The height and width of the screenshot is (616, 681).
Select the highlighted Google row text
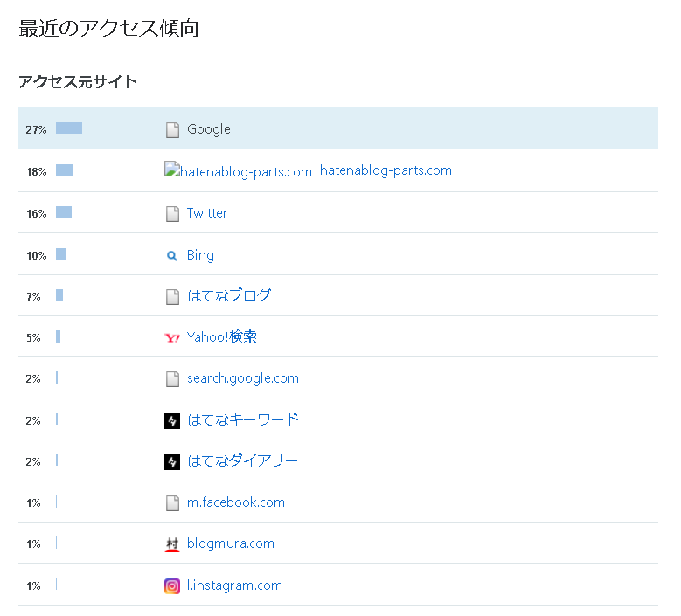tap(208, 129)
